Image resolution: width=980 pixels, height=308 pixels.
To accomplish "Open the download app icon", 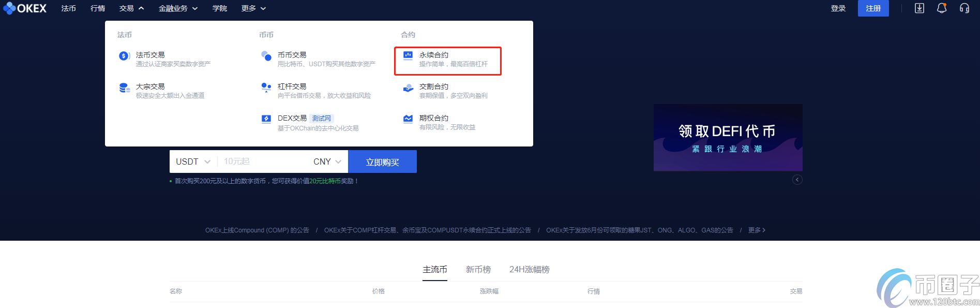I will 919,8.
